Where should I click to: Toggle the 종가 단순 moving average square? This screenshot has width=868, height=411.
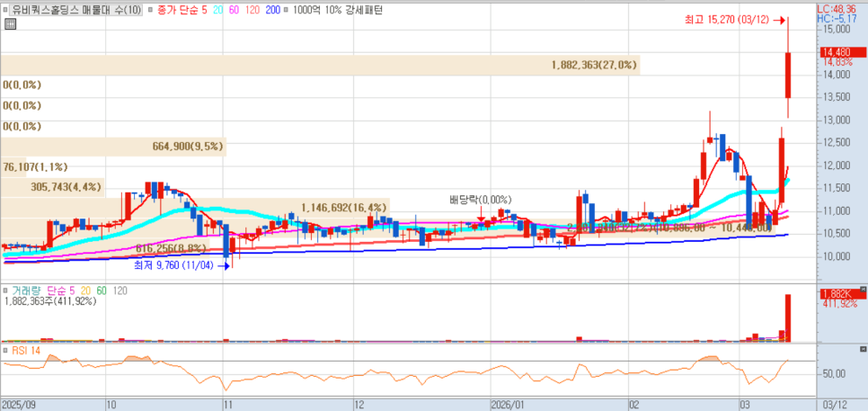tap(150, 9)
